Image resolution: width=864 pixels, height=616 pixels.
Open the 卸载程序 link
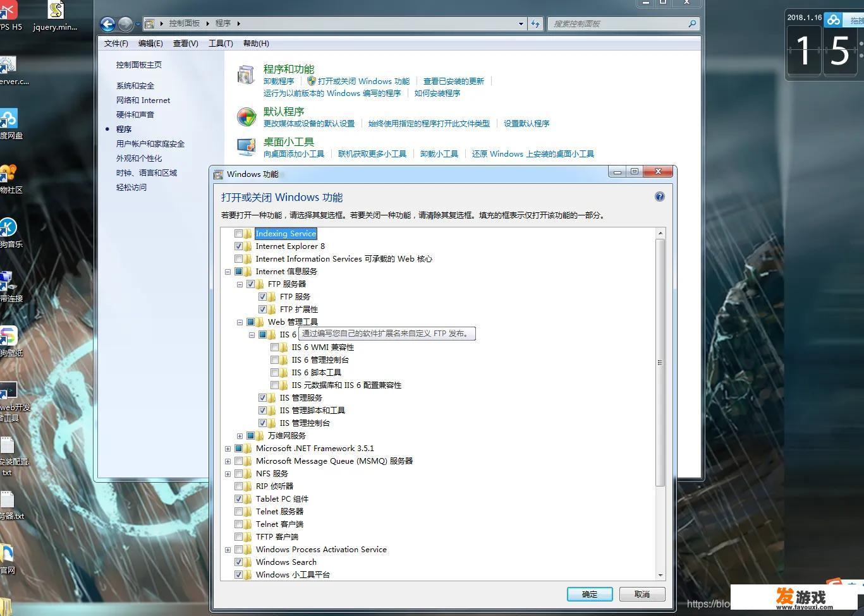click(x=279, y=82)
